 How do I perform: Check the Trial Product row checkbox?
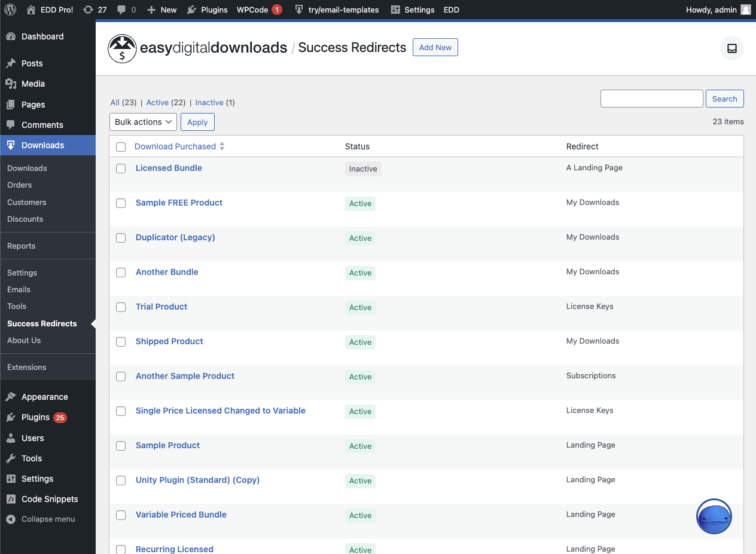[x=121, y=307]
